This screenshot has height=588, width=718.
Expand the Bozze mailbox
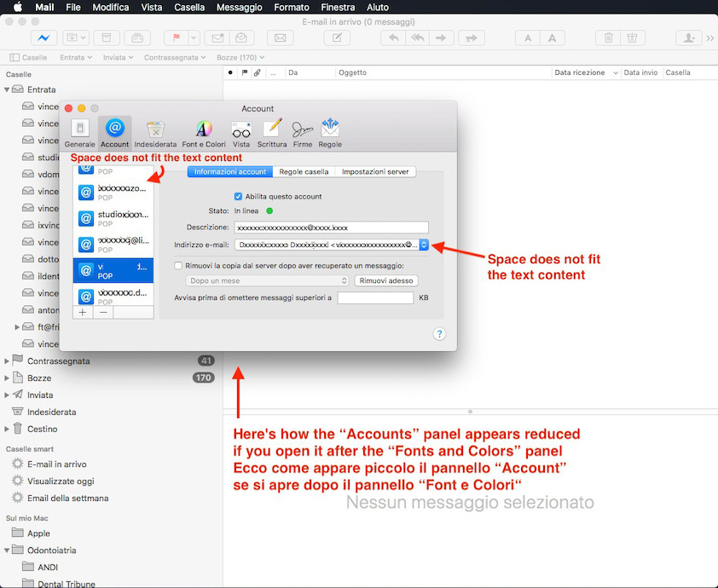(7, 378)
